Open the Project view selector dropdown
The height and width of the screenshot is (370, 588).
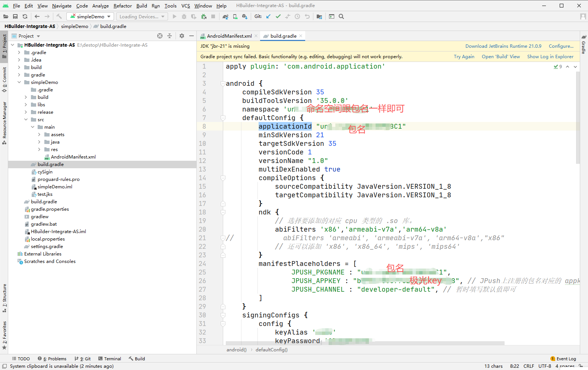point(26,36)
